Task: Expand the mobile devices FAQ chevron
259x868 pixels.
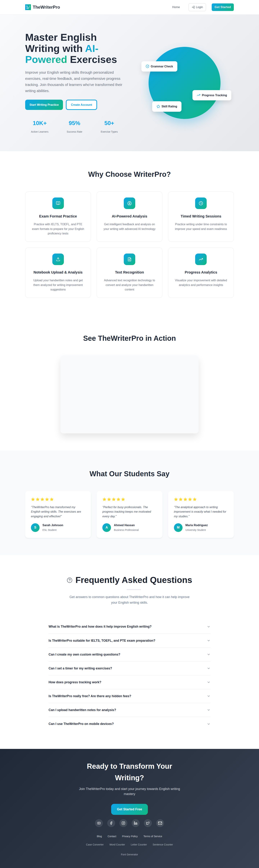Action: (208, 724)
